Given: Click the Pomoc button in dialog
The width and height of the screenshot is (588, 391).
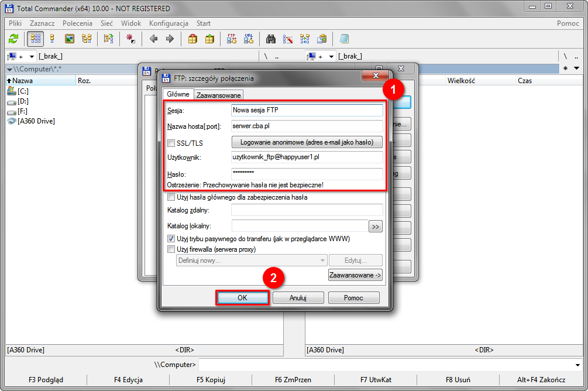Looking at the screenshot, I should (353, 297).
